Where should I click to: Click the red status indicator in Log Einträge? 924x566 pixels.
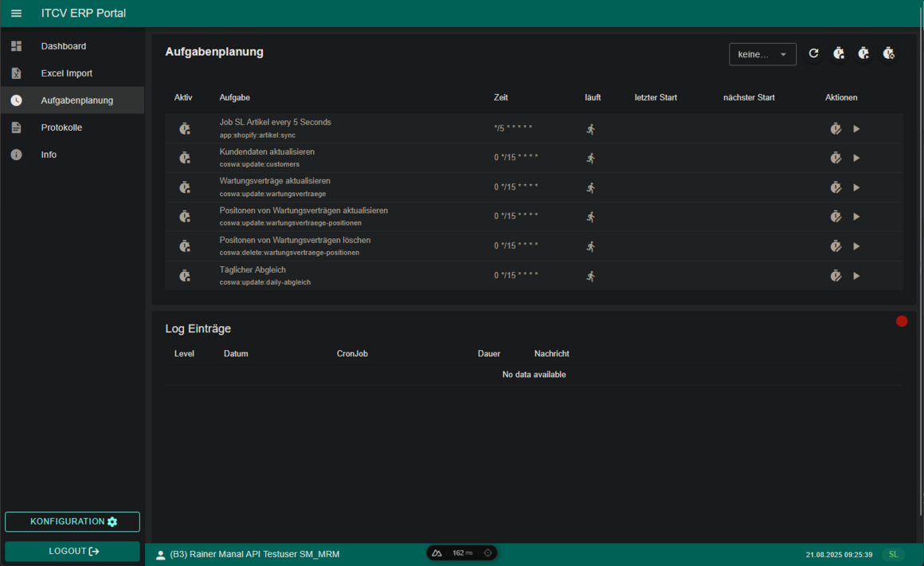[902, 321]
